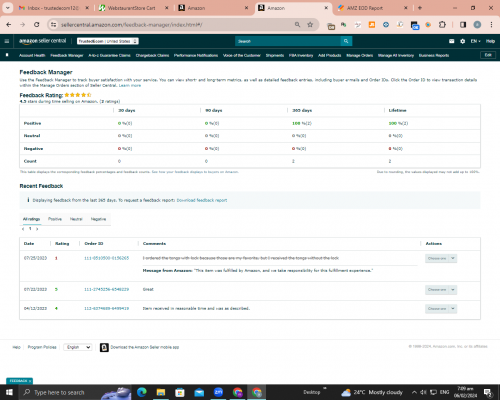Click the Help link in the header
500x400 pixels.
pyautogui.click(x=490, y=41)
